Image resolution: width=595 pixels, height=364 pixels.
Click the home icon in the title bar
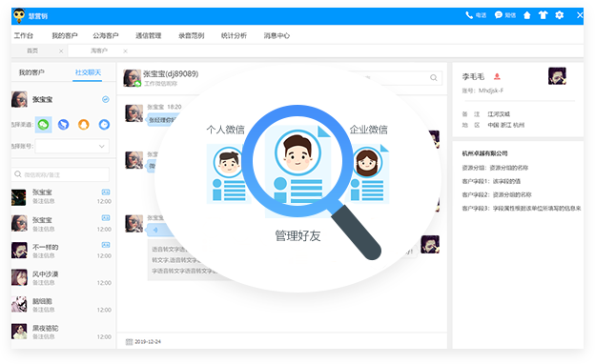pos(526,15)
